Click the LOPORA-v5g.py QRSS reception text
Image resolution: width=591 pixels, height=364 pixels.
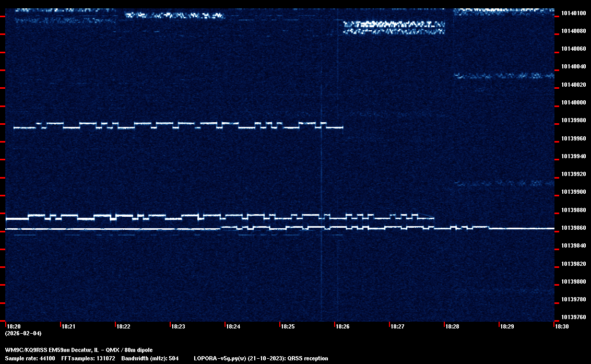tap(261, 358)
